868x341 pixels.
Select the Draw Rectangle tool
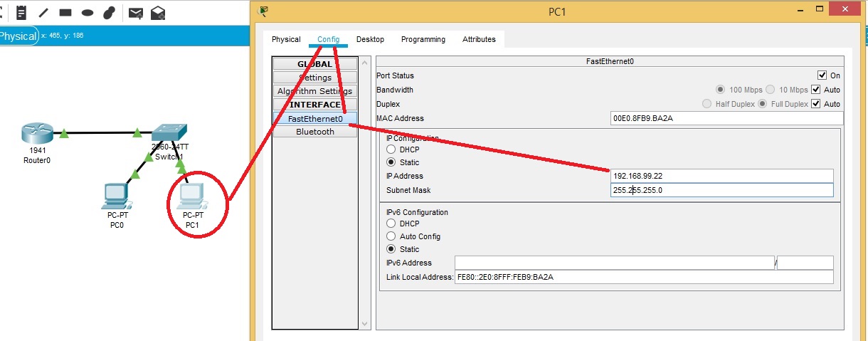(65, 12)
